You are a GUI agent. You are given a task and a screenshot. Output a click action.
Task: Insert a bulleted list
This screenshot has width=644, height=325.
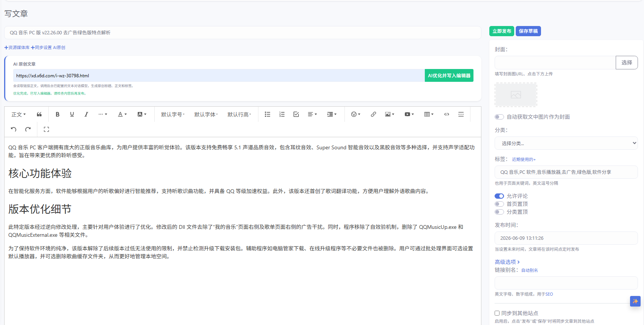pos(267,114)
